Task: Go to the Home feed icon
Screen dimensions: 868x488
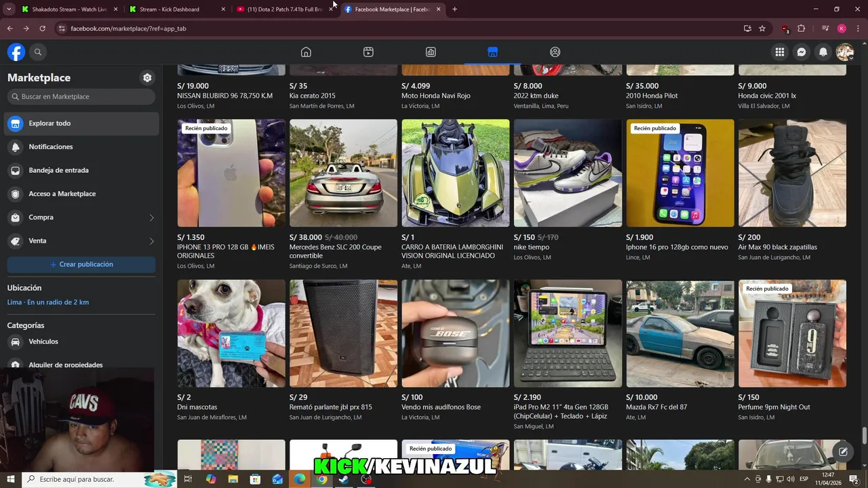Action: click(x=306, y=52)
